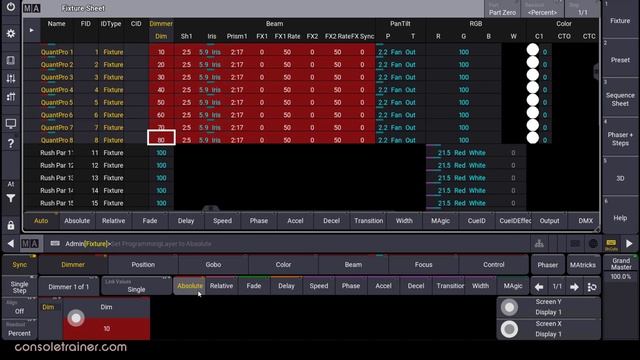Screen dimensions: 640x360
Task: Toggle the Auto layer in the Fixture Sheet toolbar
Action: point(41,221)
